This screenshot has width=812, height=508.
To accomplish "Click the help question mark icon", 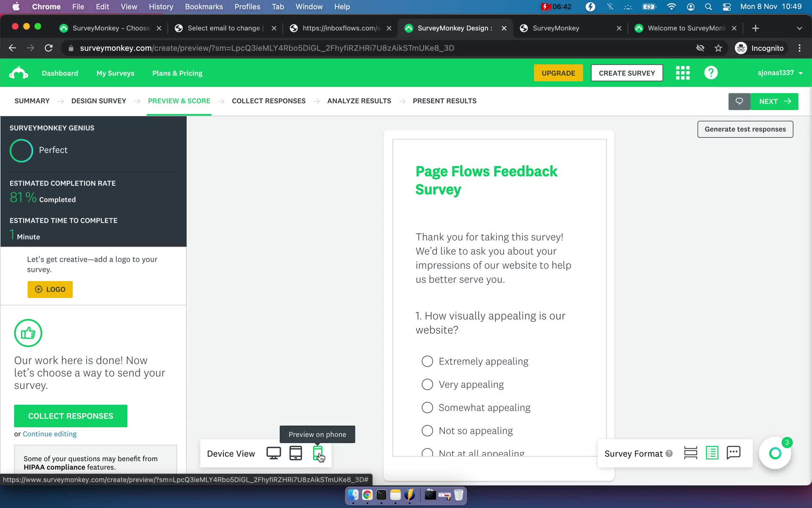I will [x=711, y=73].
